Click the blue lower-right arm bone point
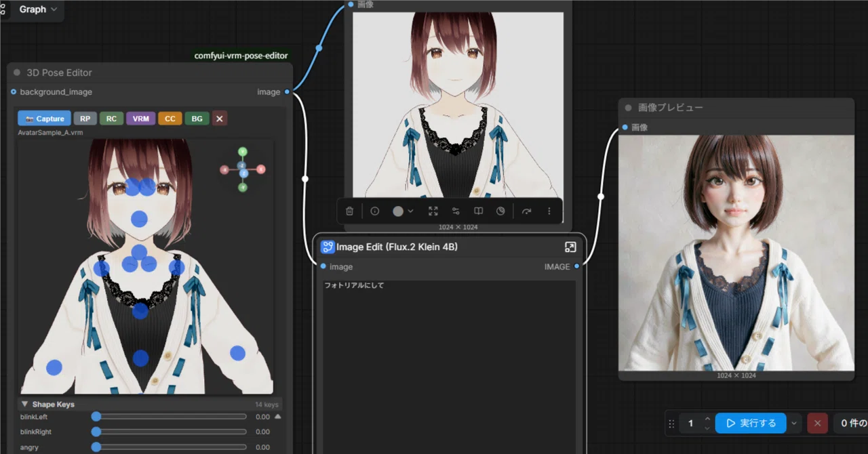The height and width of the screenshot is (454, 868). tap(237, 353)
